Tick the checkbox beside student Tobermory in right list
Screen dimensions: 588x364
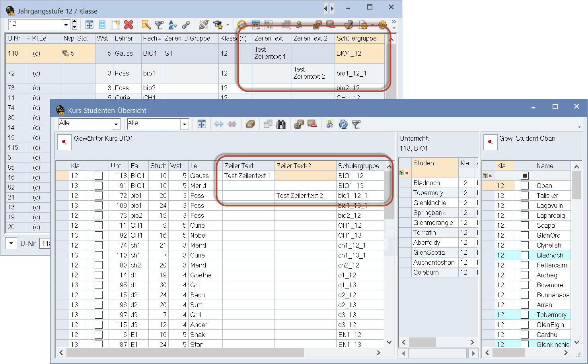[x=525, y=315]
